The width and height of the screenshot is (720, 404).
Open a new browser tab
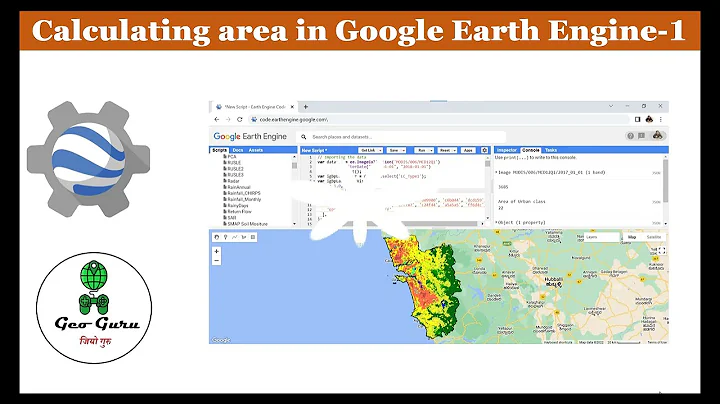pos(306,107)
